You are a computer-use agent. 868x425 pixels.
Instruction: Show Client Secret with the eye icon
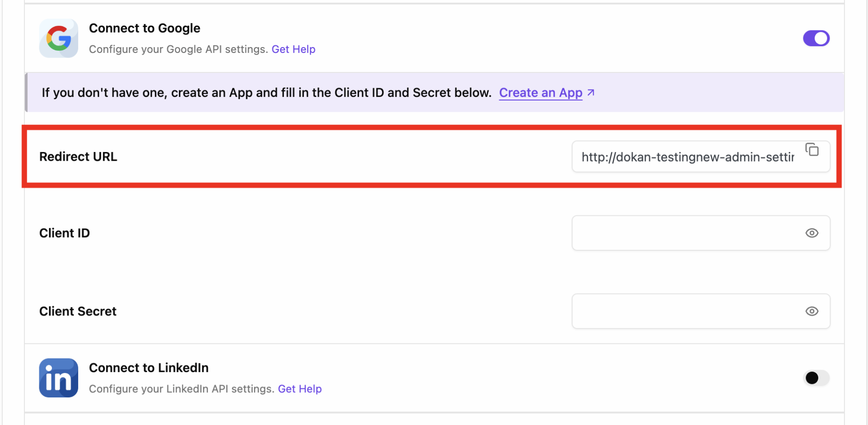[x=812, y=311]
